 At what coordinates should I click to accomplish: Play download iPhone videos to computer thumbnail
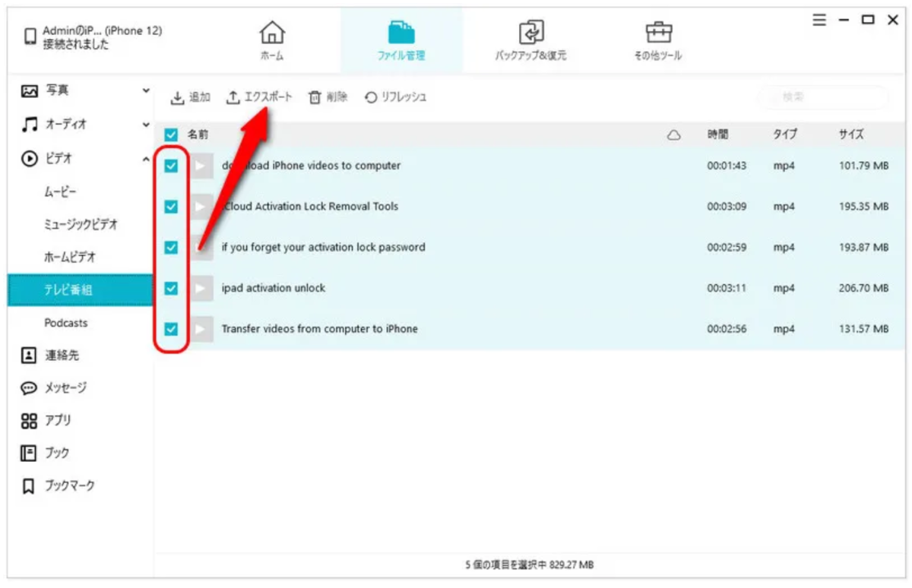pos(201,166)
